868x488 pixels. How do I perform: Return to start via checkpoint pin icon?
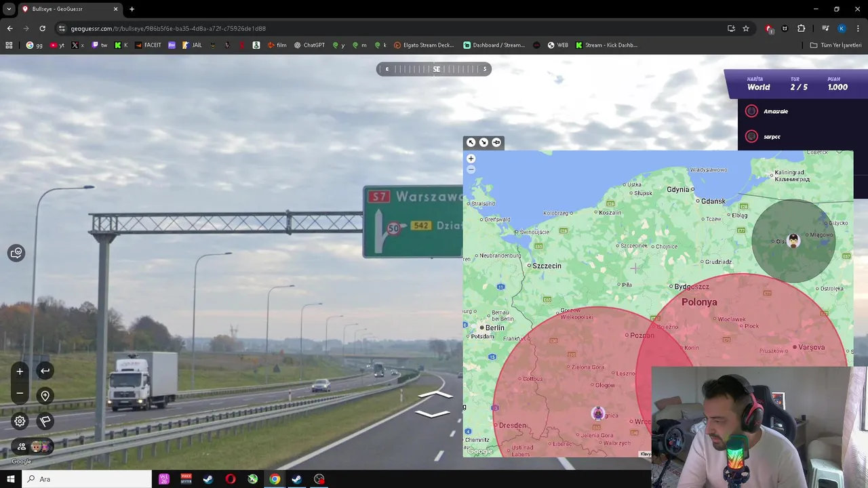pyautogui.click(x=45, y=396)
